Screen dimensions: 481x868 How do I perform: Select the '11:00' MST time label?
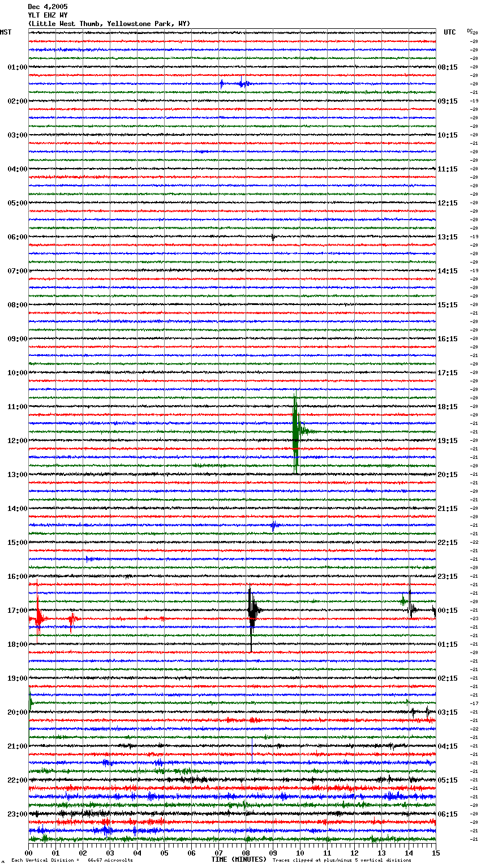(18, 407)
